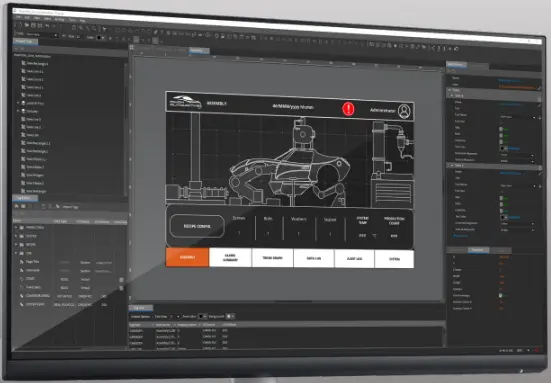Select the 'Administrator' label on the HMI screen

click(382, 110)
